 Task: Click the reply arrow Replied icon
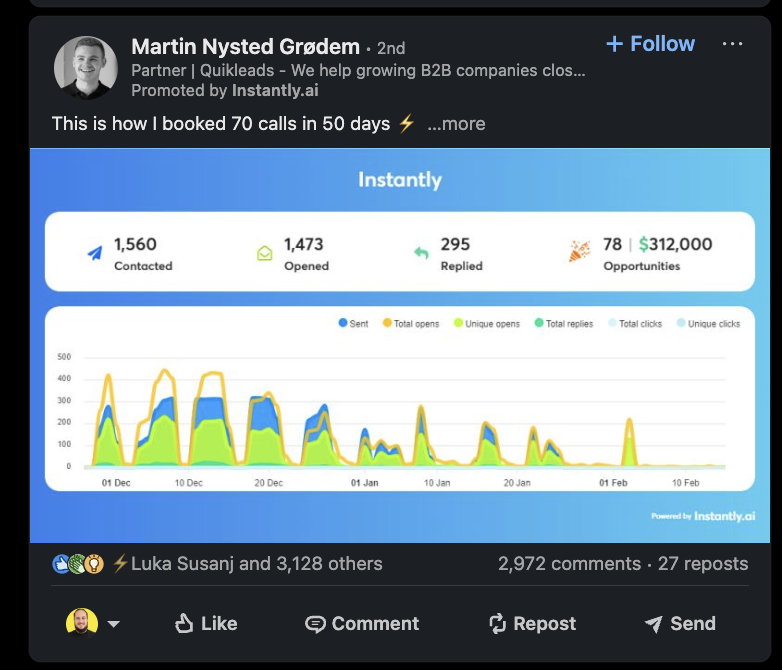421,253
